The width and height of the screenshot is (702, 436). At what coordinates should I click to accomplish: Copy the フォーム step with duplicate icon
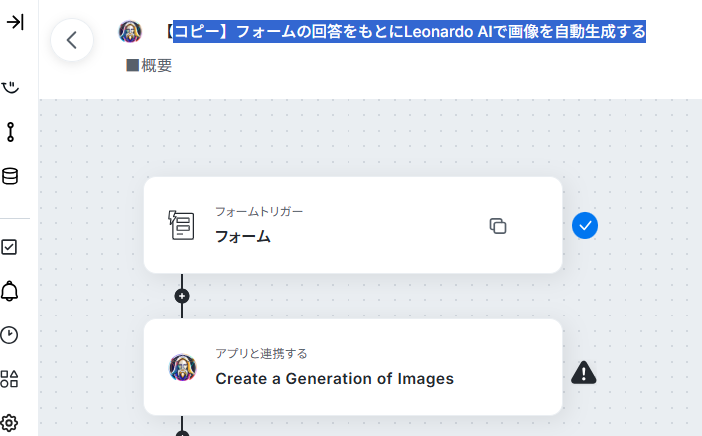(x=498, y=226)
